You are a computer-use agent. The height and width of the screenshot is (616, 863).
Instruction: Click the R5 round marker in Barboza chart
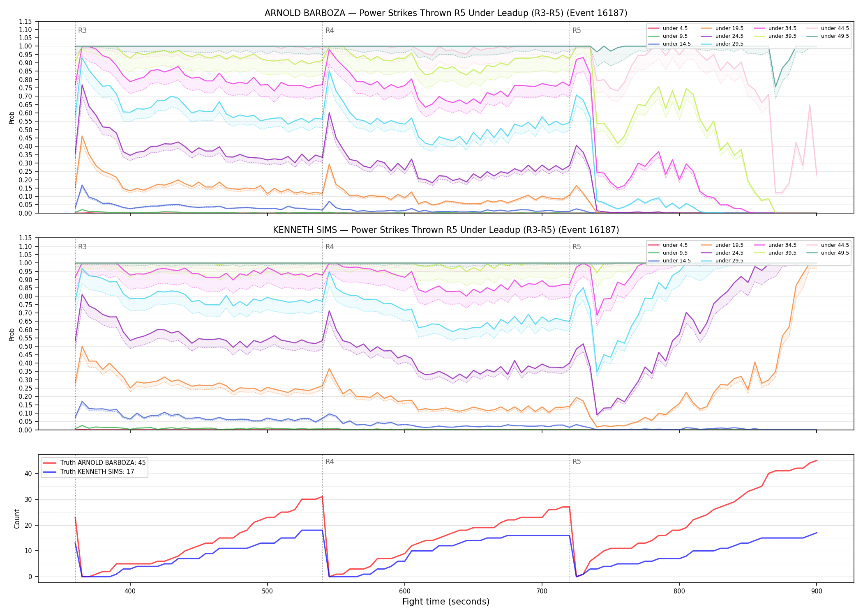coord(577,30)
